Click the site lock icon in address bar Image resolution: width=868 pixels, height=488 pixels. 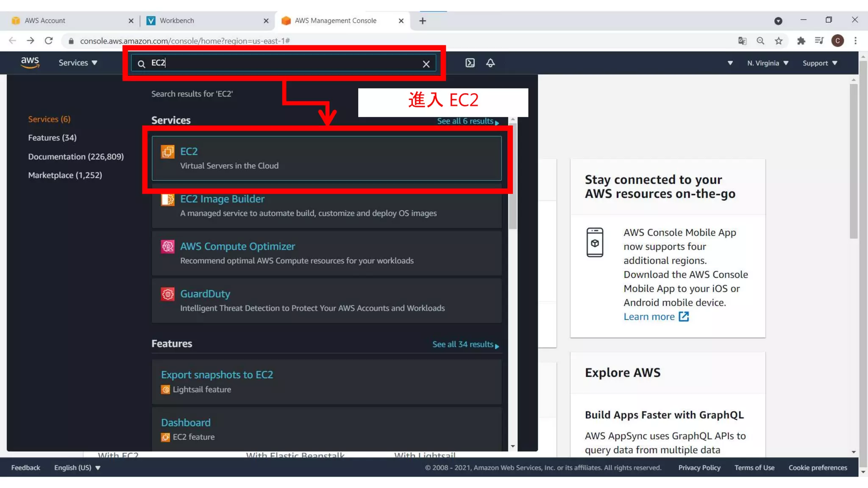71,41
